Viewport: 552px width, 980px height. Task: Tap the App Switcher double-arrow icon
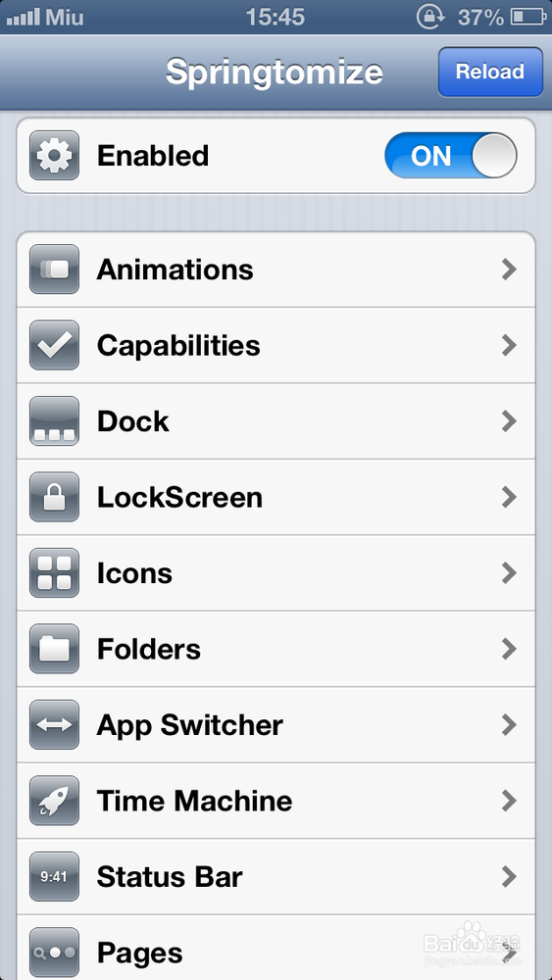pyautogui.click(x=54, y=725)
